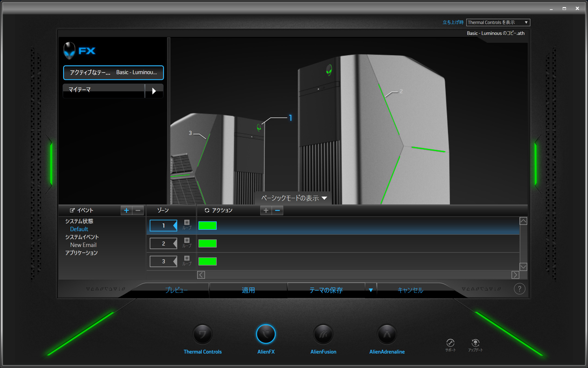Viewport: 588px width, 368px height.
Task: Click the Thermal Controls text label
Action: coord(203,352)
